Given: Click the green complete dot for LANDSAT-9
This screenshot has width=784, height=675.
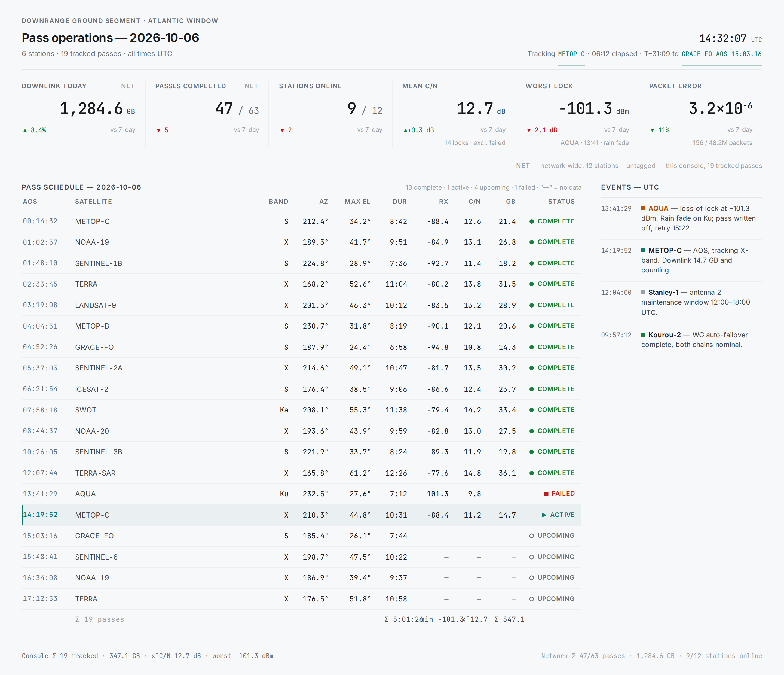Looking at the screenshot, I should (532, 305).
